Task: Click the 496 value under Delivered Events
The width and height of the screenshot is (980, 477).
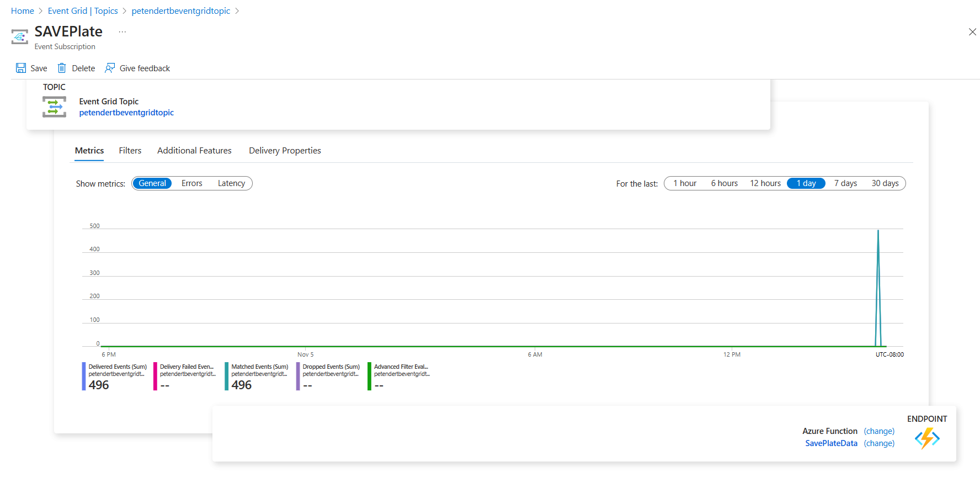Action: pyautogui.click(x=99, y=385)
